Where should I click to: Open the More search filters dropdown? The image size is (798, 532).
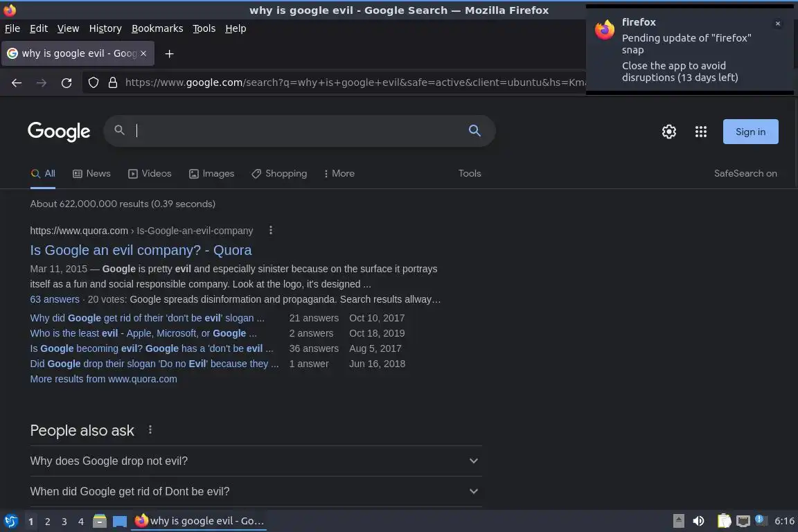(339, 174)
